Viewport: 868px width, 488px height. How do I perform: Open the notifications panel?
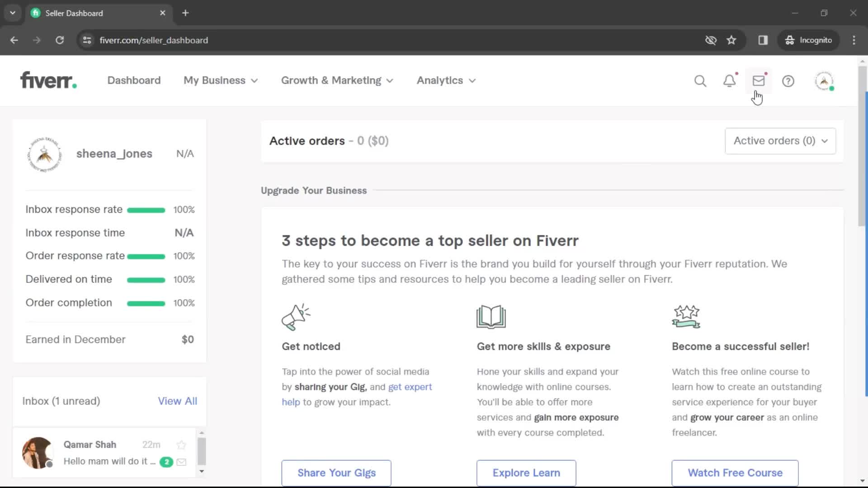[x=729, y=80]
